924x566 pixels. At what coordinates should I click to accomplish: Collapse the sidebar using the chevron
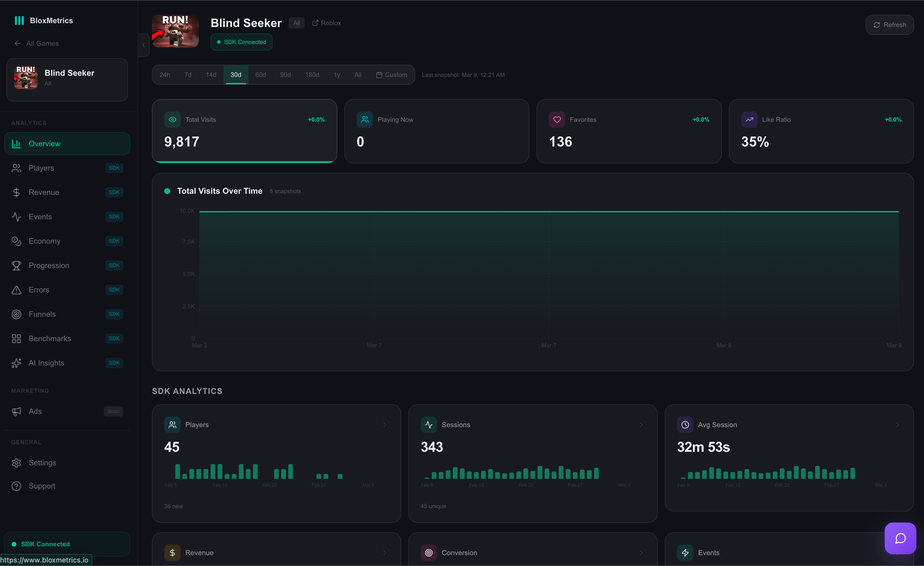(x=143, y=45)
